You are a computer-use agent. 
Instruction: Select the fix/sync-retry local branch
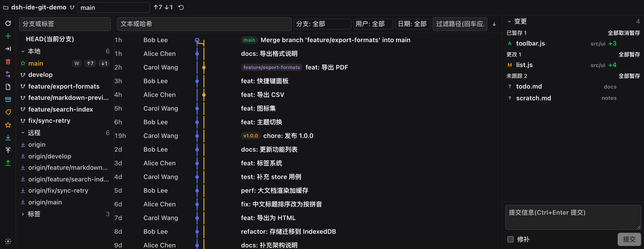pos(49,120)
